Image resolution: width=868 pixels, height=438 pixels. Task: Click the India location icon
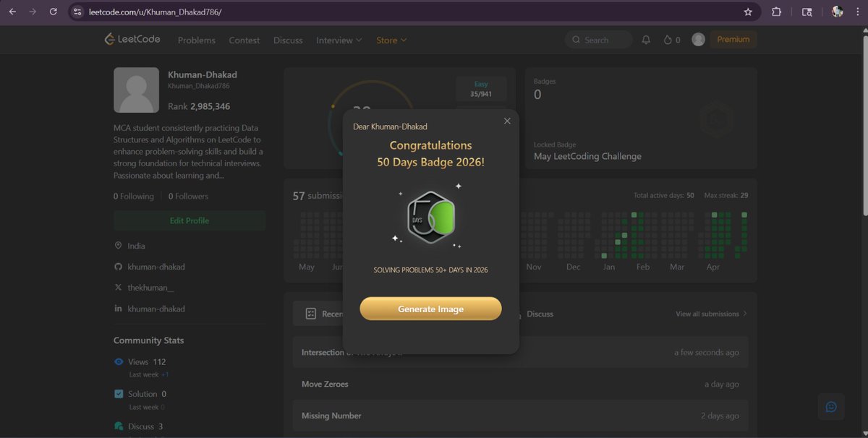[x=118, y=246]
